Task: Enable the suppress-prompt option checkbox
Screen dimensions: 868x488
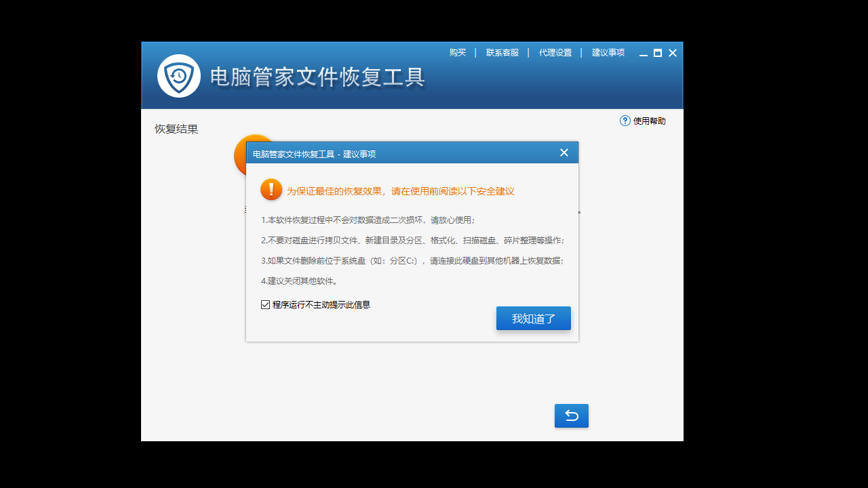Action: point(265,304)
